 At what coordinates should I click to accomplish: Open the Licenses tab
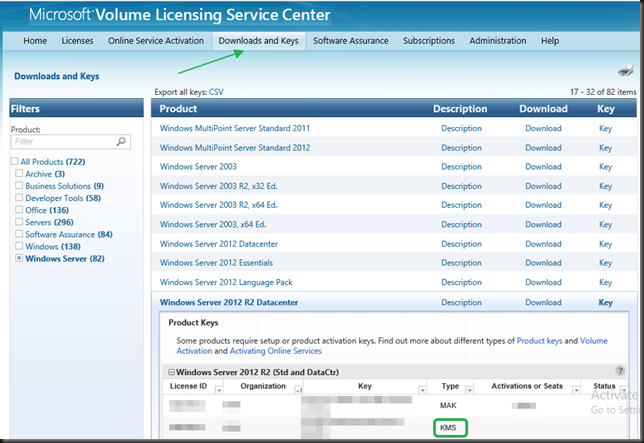point(77,41)
